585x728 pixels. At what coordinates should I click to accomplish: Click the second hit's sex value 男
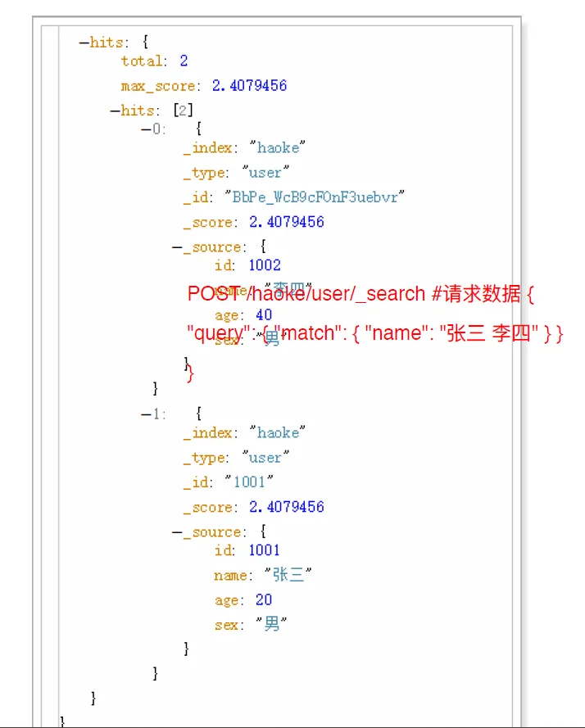pos(272,623)
